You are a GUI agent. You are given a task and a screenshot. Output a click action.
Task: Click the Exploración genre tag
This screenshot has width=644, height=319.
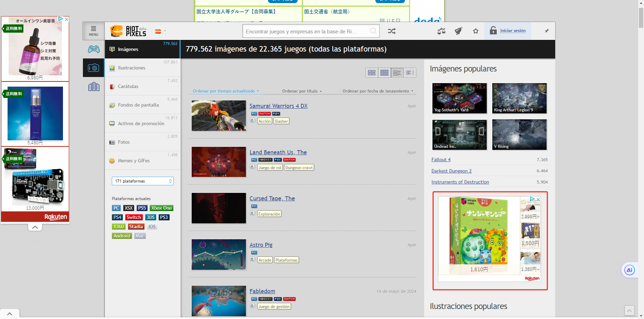(269, 214)
